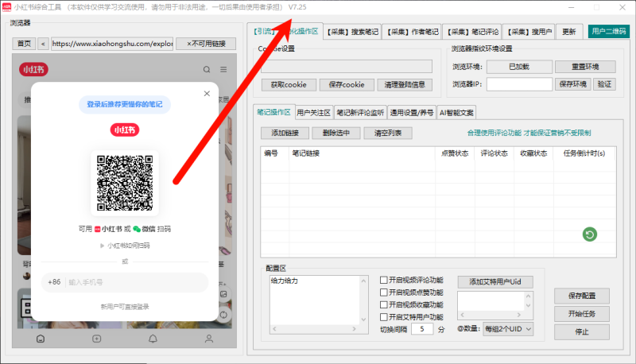Click the 添加链接 button
The image size is (636, 364).
click(x=285, y=133)
